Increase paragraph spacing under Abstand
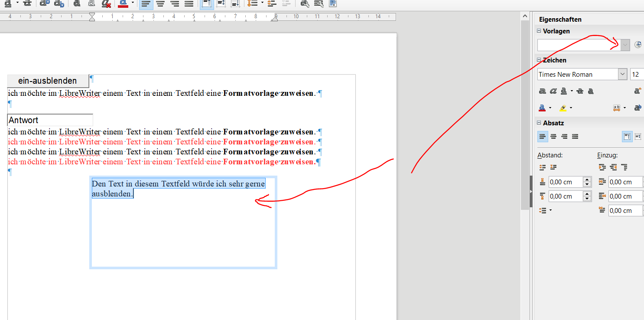Screen dimensions: 644x320 (542, 167)
